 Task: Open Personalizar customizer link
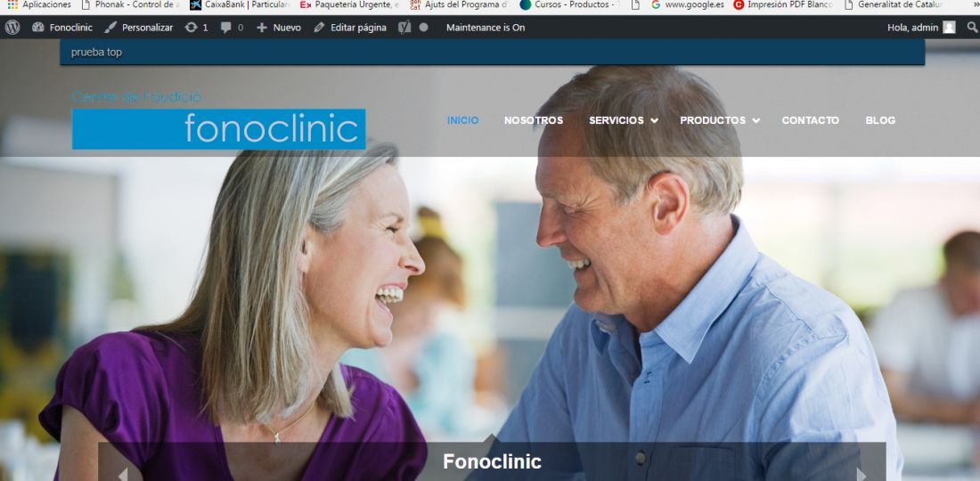click(x=139, y=28)
